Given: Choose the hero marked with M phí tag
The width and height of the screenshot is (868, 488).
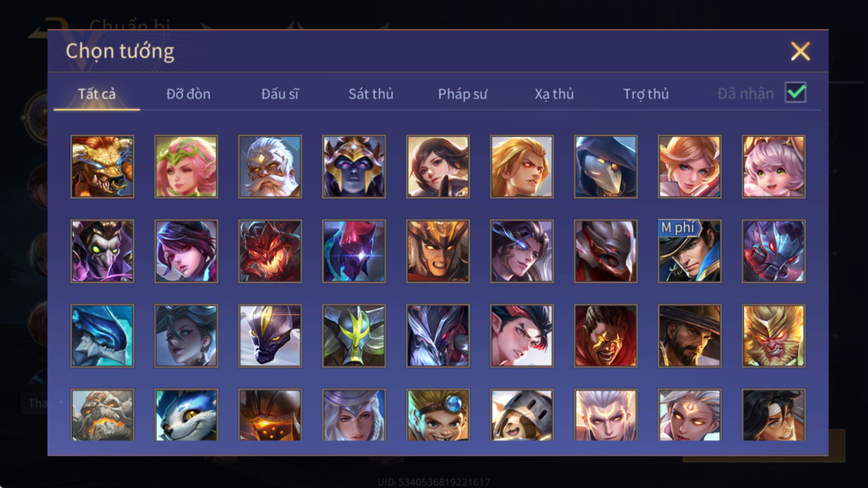Looking at the screenshot, I should pyautogui.click(x=690, y=252).
